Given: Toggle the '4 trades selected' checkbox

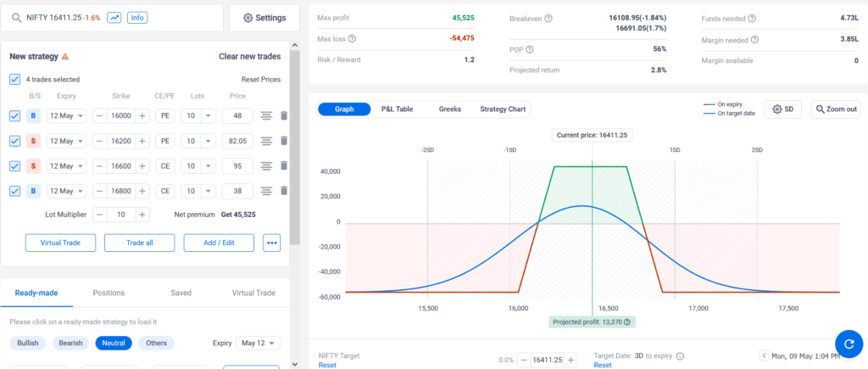Looking at the screenshot, I should pyautogui.click(x=15, y=79).
